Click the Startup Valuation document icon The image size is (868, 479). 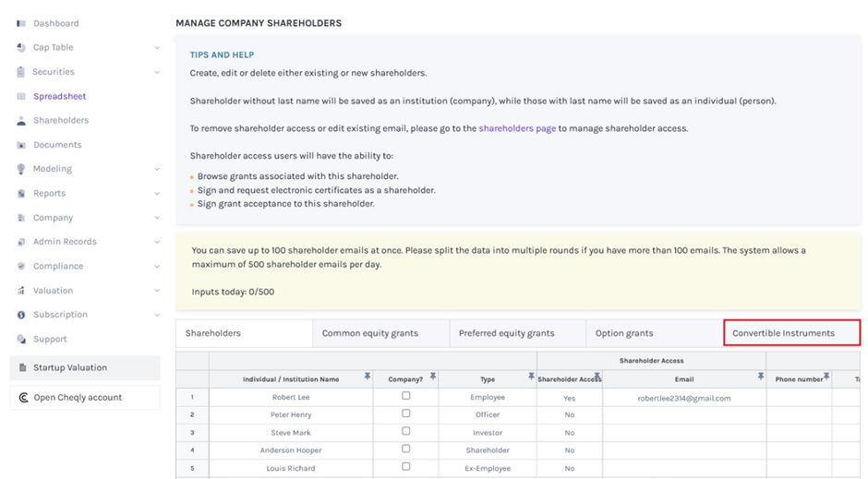[x=22, y=368]
